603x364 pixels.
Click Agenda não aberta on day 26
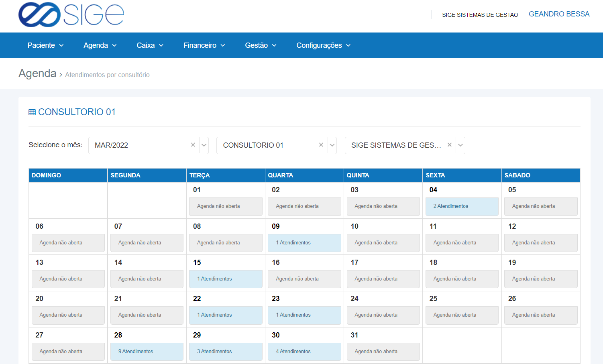click(x=541, y=315)
